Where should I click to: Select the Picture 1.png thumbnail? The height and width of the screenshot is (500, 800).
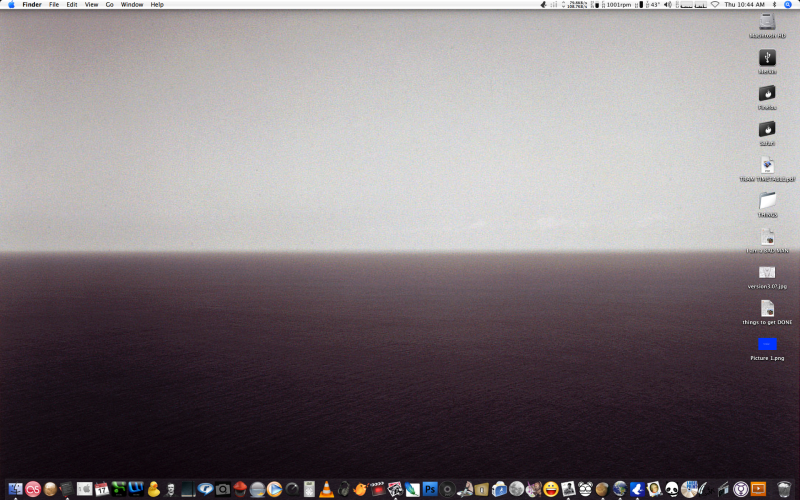767,344
